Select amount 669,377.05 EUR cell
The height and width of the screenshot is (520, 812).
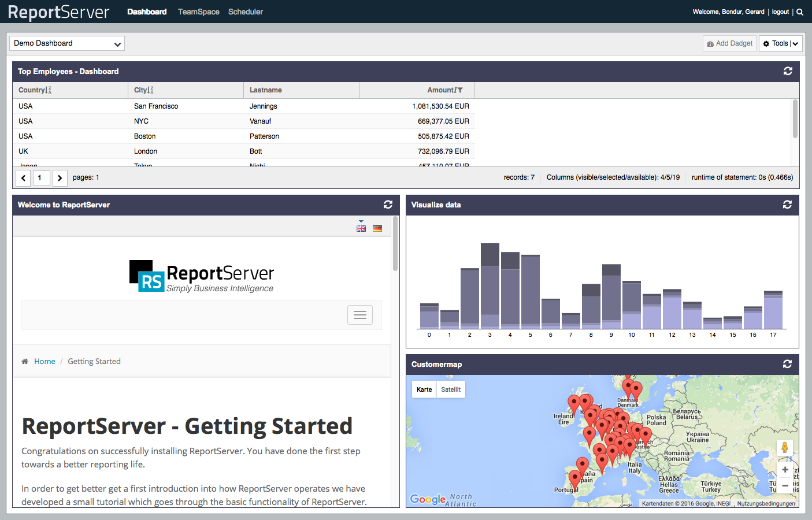coord(417,121)
